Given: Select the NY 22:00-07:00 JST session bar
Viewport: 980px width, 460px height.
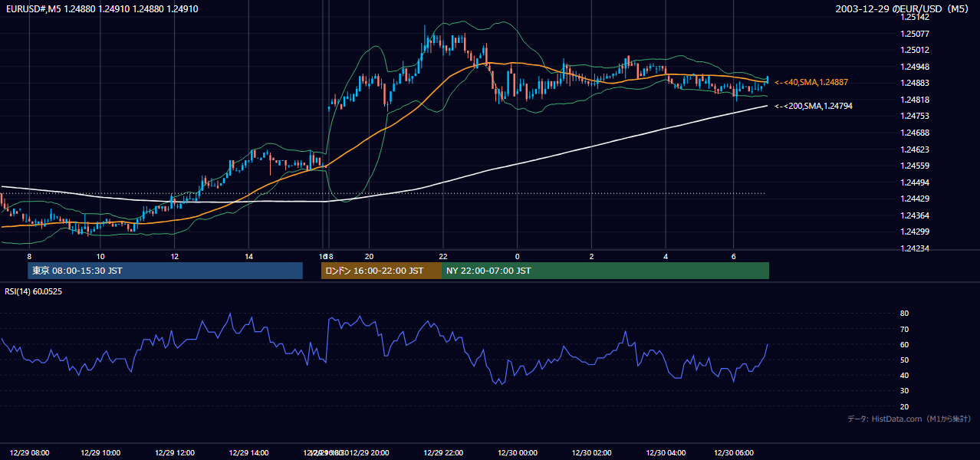Looking at the screenshot, I should [605, 271].
